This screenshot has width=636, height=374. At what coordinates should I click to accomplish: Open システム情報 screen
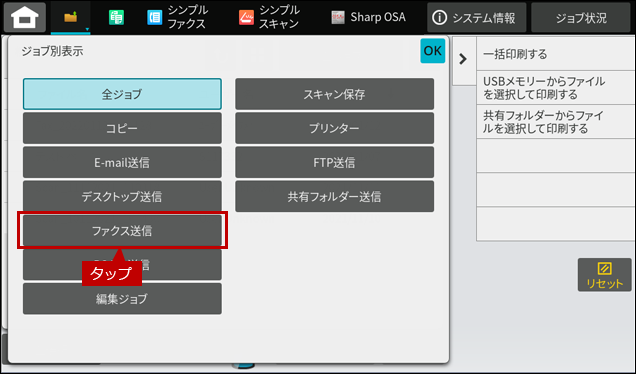pos(477,17)
